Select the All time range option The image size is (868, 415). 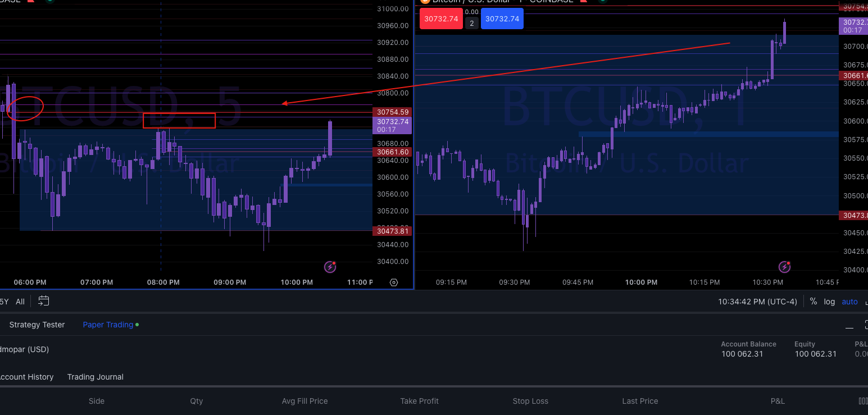pos(20,302)
